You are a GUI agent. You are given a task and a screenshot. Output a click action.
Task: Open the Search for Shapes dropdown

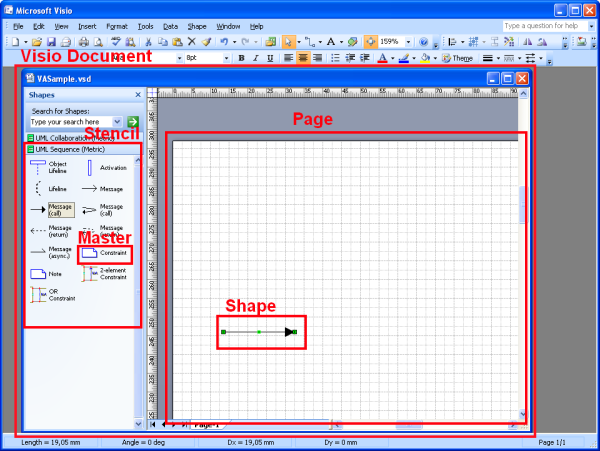(x=117, y=122)
